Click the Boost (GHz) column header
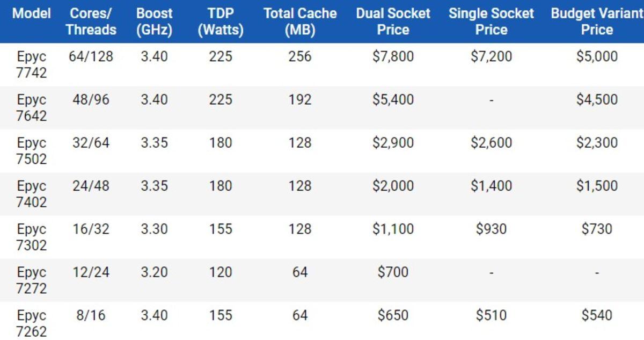Viewport: 644px width, 340px height. coord(154,21)
